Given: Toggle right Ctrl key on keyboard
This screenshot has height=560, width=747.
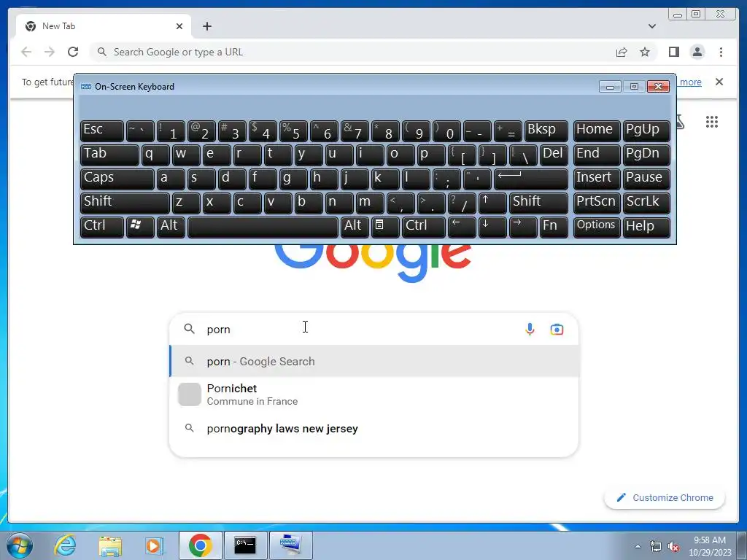Looking at the screenshot, I should point(424,227).
